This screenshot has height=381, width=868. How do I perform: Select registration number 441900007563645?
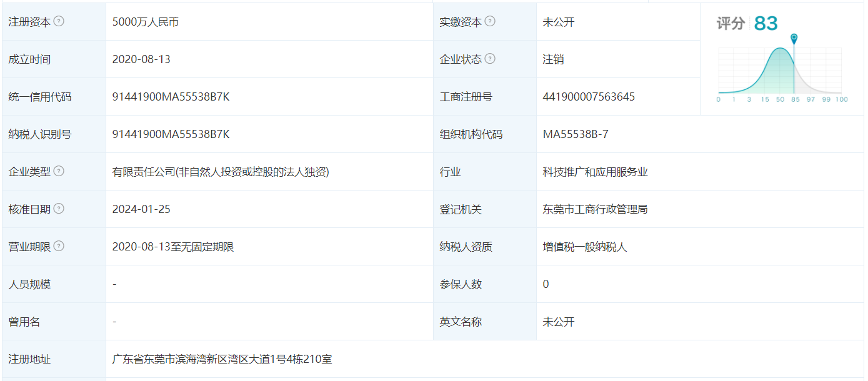pyautogui.click(x=589, y=97)
